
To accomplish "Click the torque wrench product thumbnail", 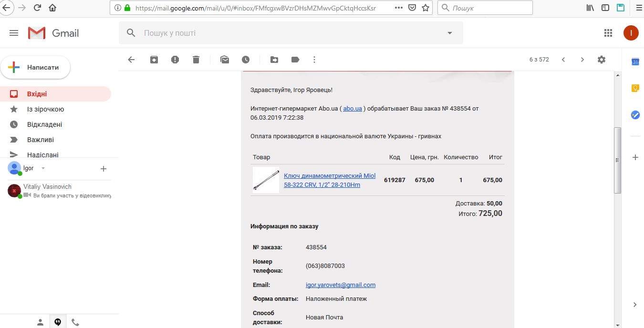I will pyautogui.click(x=266, y=180).
